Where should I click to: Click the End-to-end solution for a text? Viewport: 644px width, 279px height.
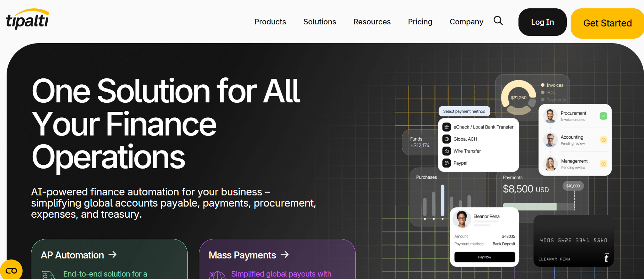coord(105,274)
